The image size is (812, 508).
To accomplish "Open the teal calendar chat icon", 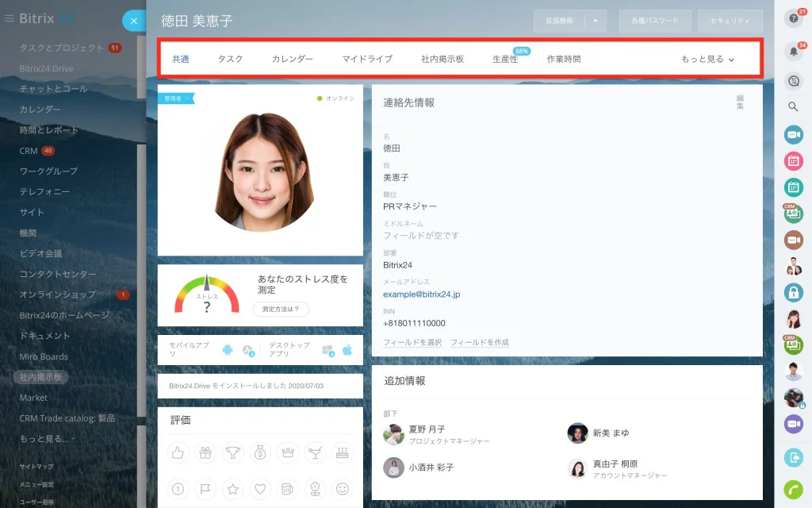I will click(x=793, y=187).
